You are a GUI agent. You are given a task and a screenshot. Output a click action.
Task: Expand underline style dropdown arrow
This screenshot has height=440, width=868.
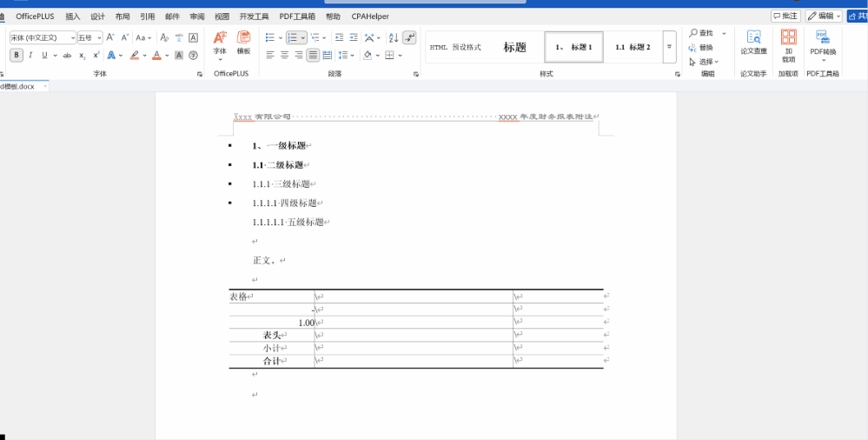pos(55,55)
